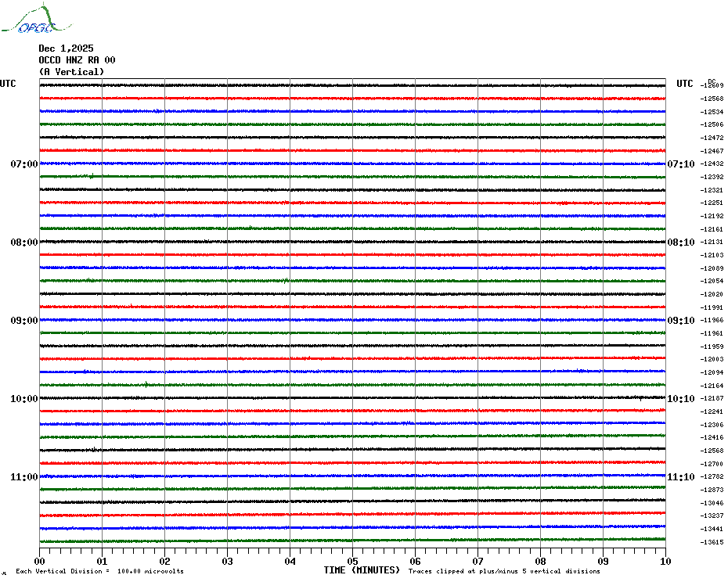Click the UTC label at top left
Screen dimensions: 728x582
point(8,84)
